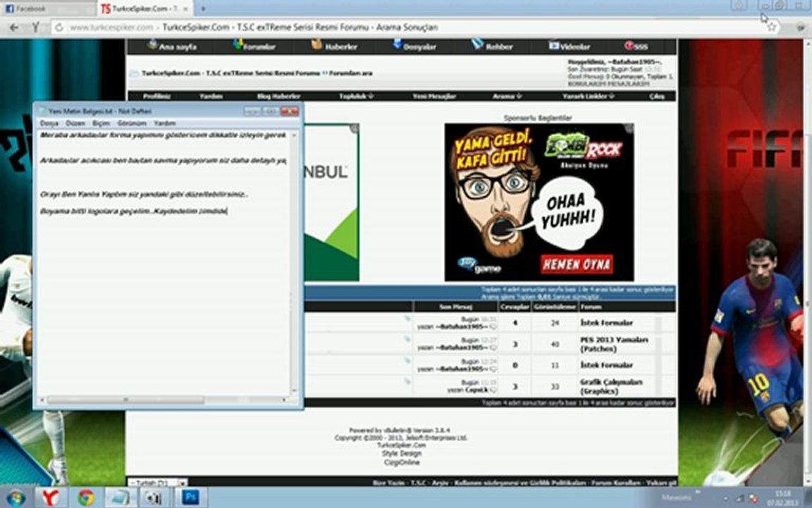Open a new browser tab with the plus button

(203, 8)
